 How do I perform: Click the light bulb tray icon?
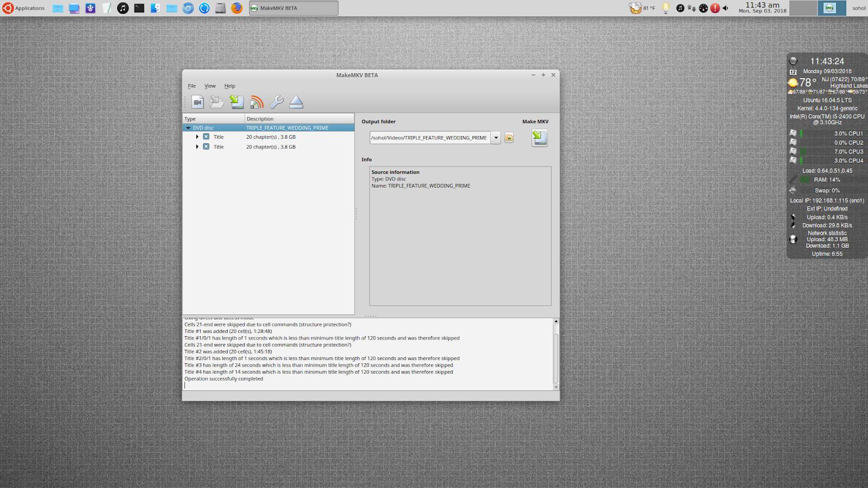pyautogui.click(x=666, y=8)
